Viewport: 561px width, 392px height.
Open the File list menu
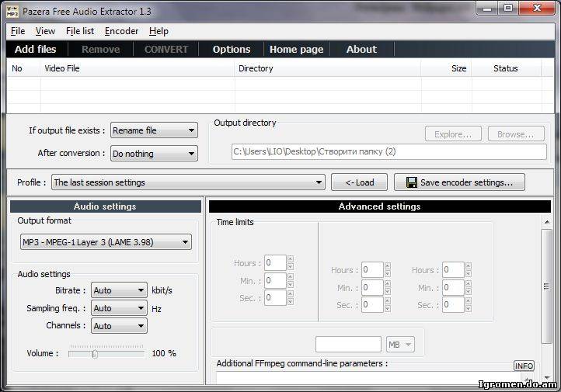tap(80, 31)
